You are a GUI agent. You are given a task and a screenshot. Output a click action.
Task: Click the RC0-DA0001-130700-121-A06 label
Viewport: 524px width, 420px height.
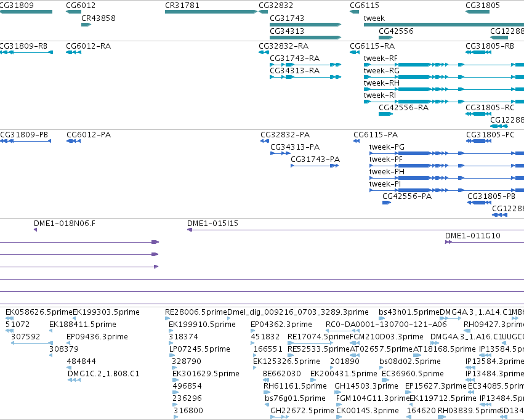click(386, 325)
